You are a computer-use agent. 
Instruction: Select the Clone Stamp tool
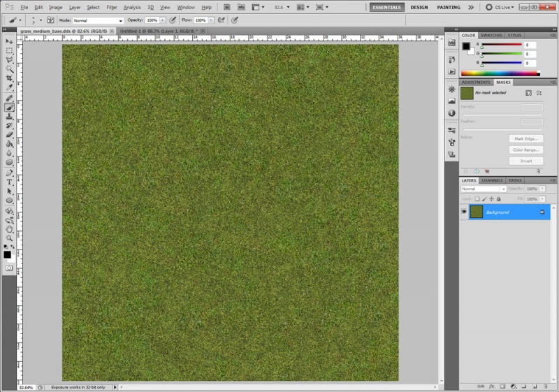[x=10, y=116]
